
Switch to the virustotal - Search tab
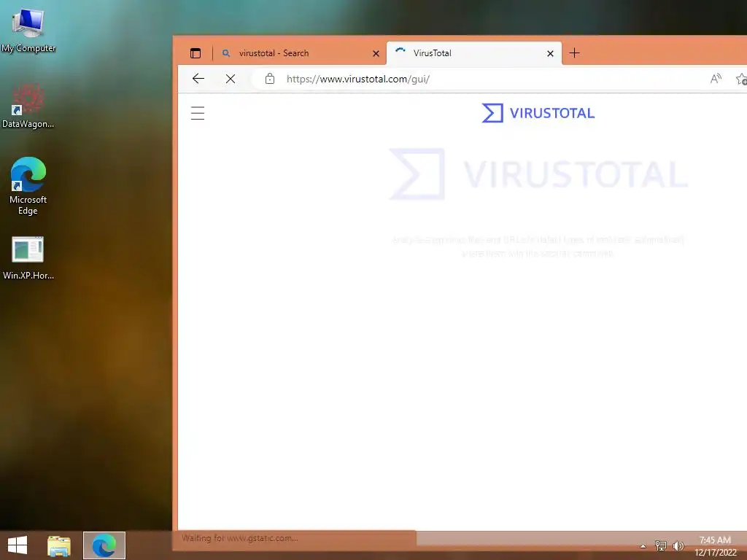300,53
